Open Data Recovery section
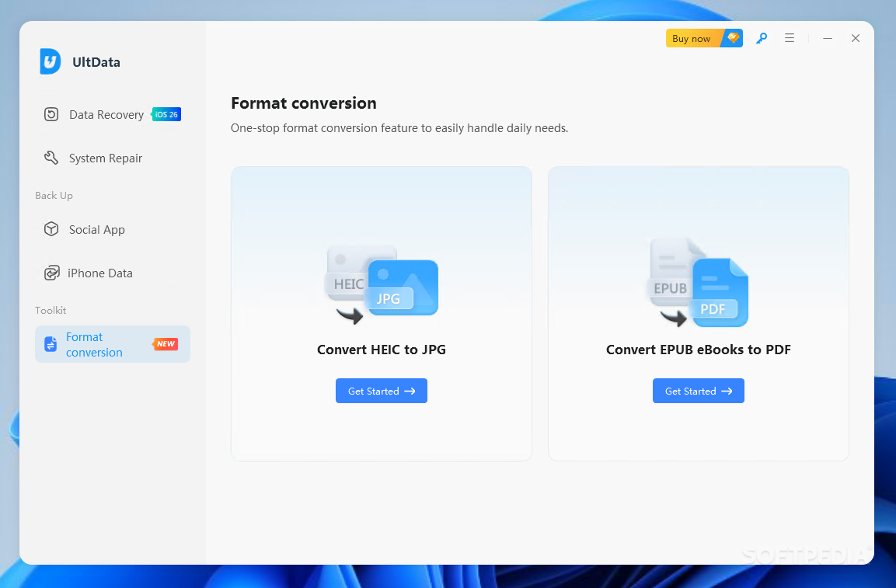This screenshot has width=896, height=588. click(113, 114)
